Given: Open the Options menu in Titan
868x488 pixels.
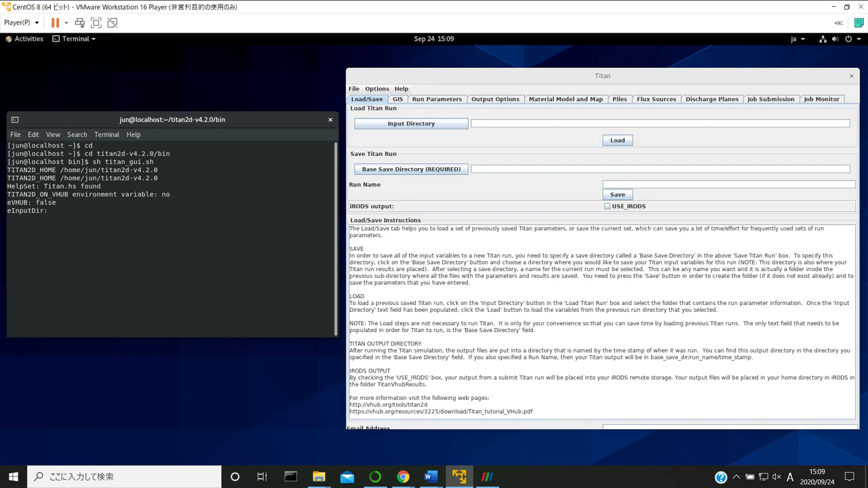Looking at the screenshot, I should click(x=377, y=89).
